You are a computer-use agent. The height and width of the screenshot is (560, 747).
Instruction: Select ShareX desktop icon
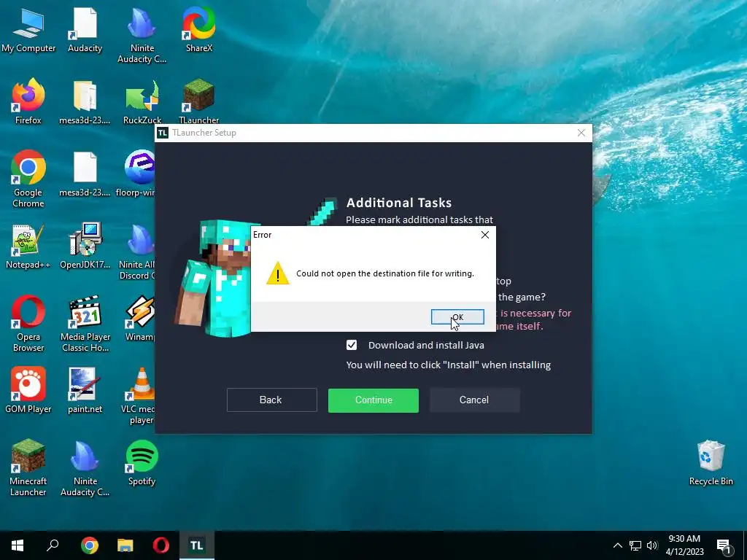click(x=199, y=29)
